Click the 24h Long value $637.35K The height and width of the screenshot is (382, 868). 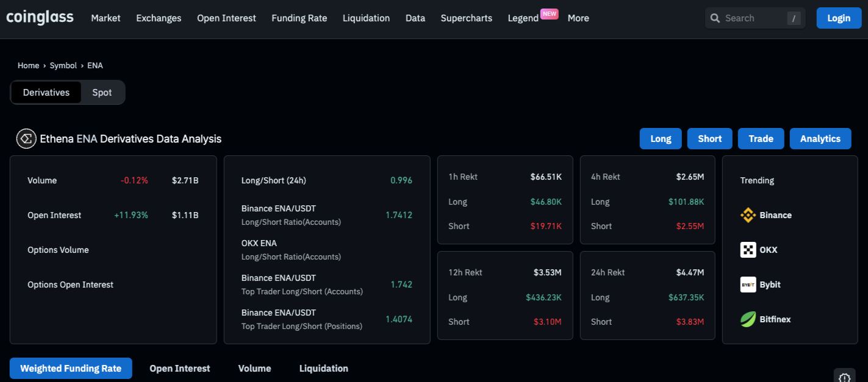tap(686, 297)
